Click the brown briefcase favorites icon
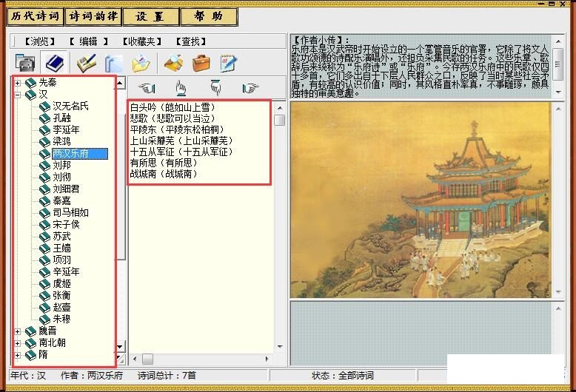This screenshot has width=576, height=392. click(x=201, y=63)
